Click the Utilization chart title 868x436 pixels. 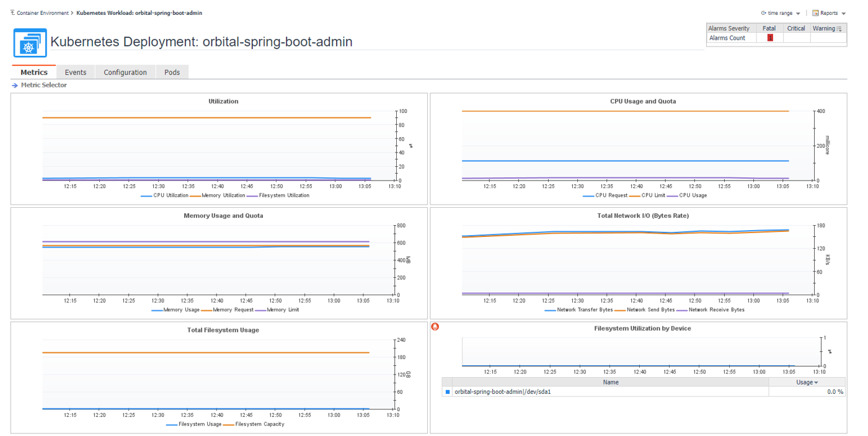[223, 101]
